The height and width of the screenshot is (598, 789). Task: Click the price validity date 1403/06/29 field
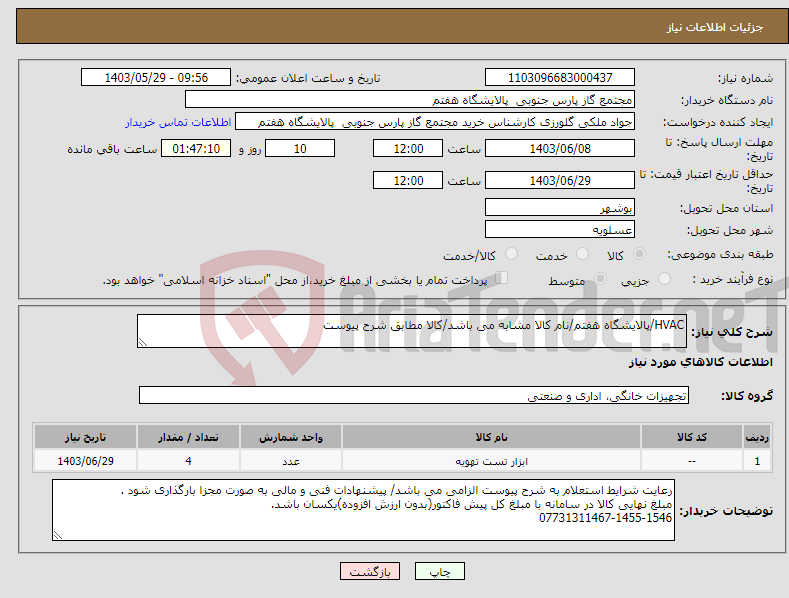pyautogui.click(x=560, y=180)
